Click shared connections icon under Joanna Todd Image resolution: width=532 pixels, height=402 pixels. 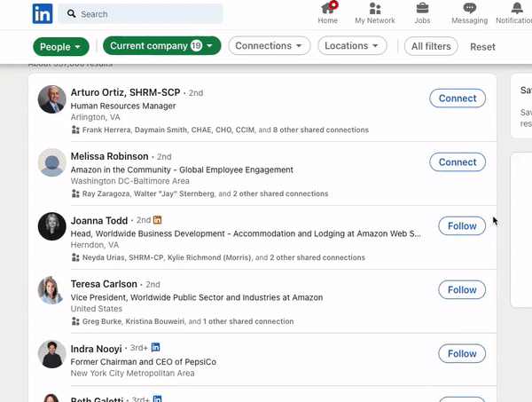[75, 257]
